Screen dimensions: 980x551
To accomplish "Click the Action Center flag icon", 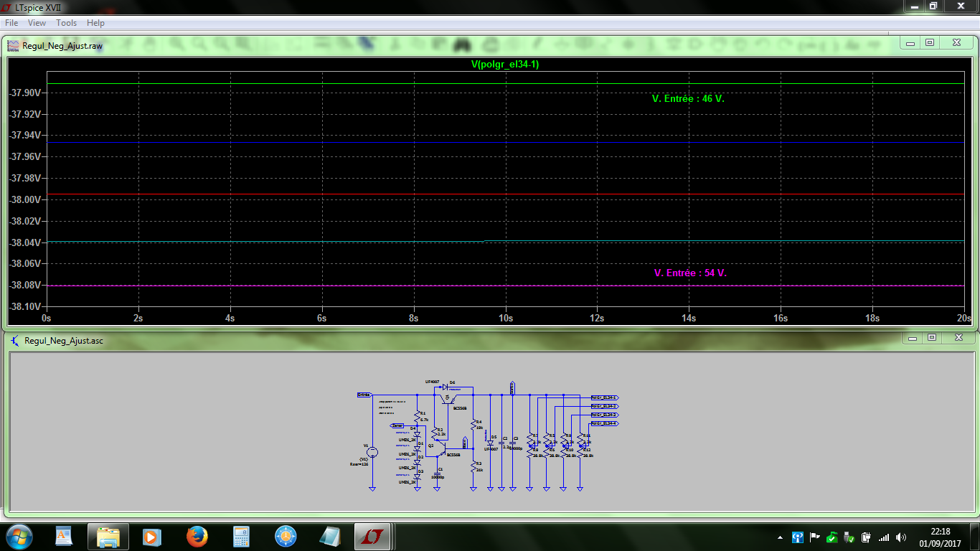I will [814, 537].
